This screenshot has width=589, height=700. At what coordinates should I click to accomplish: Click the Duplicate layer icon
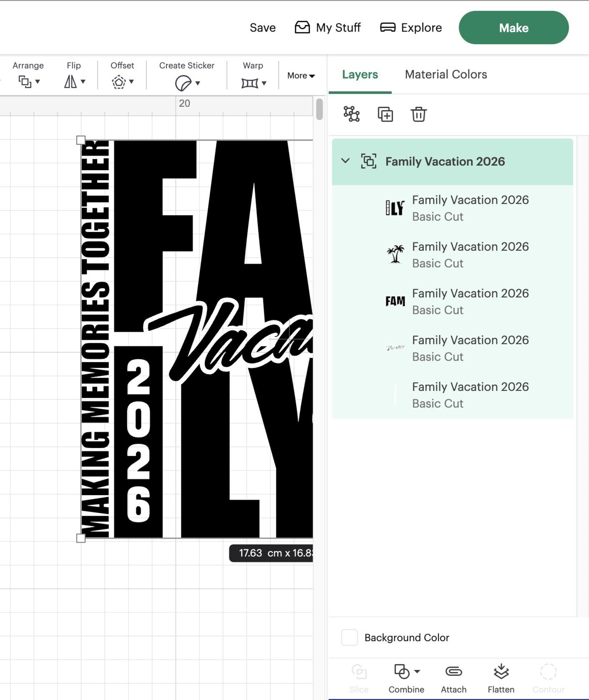(385, 114)
